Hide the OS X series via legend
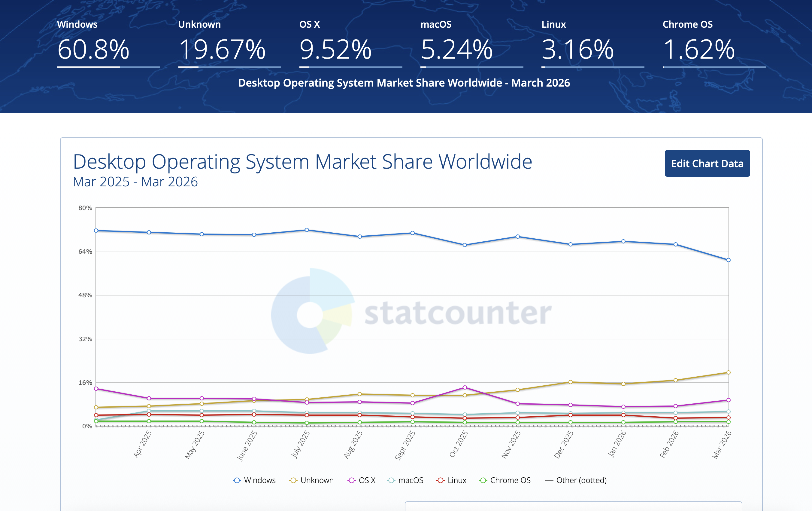 (x=361, y=480)
